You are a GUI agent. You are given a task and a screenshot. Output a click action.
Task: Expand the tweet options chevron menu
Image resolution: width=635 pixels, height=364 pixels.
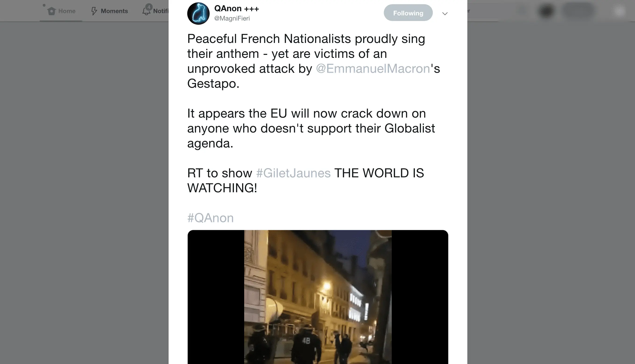445,14
